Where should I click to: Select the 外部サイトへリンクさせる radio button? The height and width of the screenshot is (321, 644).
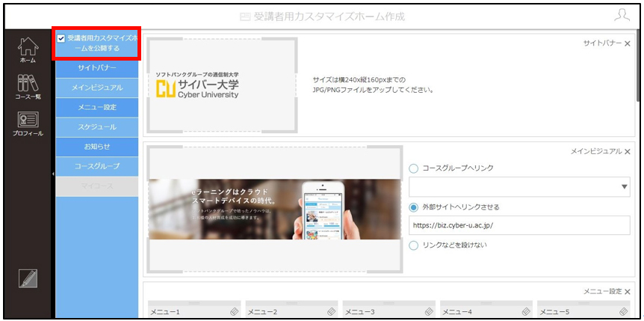[x=414, y=207]
